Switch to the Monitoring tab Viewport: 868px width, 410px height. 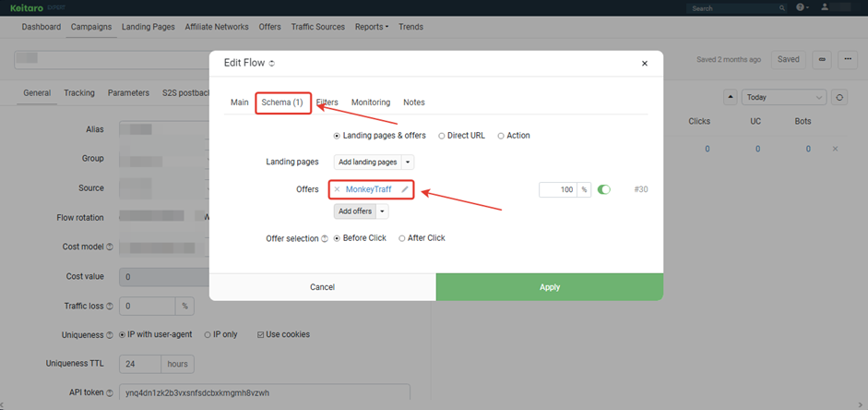point(371,102)
